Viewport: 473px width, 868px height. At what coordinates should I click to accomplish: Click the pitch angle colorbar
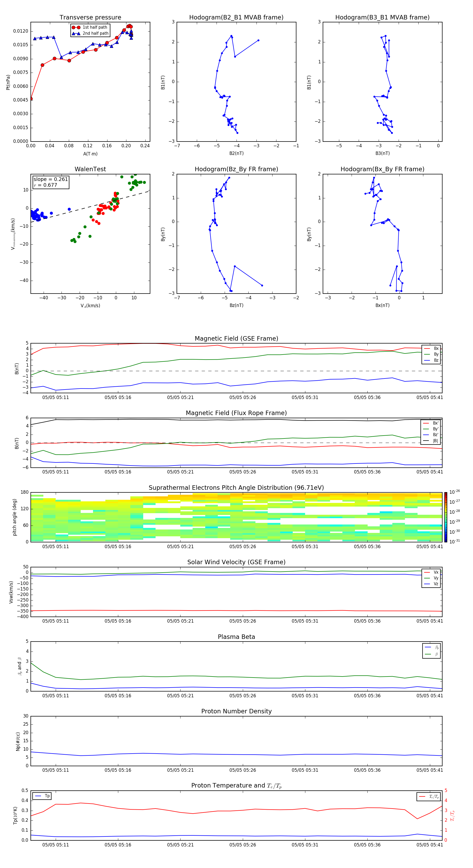click(x=446, y=517)
